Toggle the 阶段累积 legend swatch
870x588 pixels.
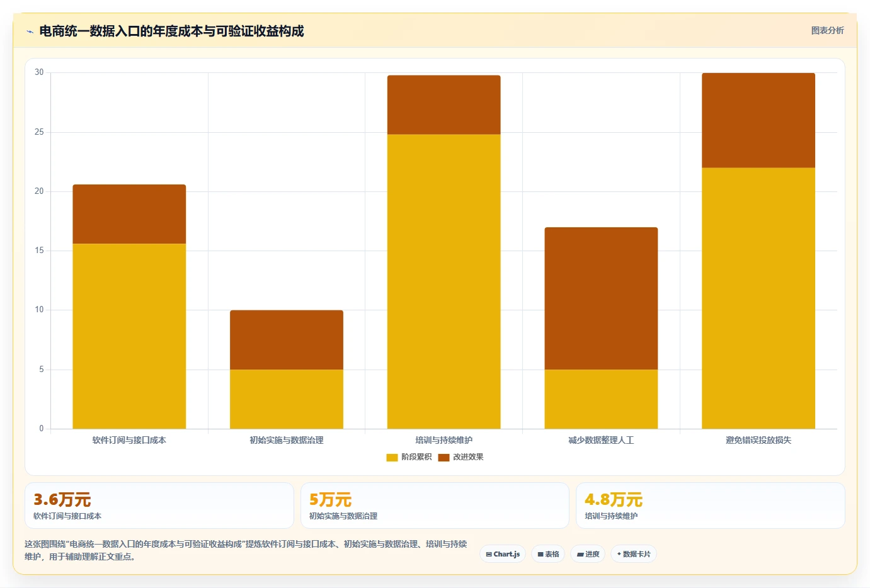pos(392,457)
